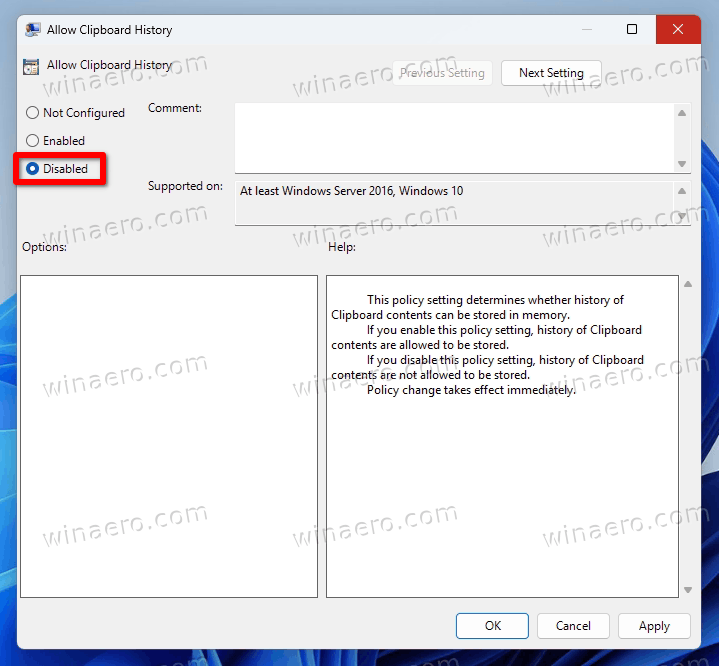The width and height of the screenshot is (719, 666).
Task: Click the 'Help:' label
Action: [x=342, y=247]
